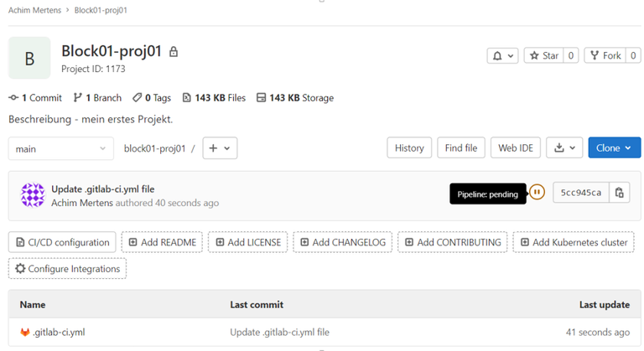This screenshot has height=351, width=644.
Task: Click the History button
Action: pos(409,147)
